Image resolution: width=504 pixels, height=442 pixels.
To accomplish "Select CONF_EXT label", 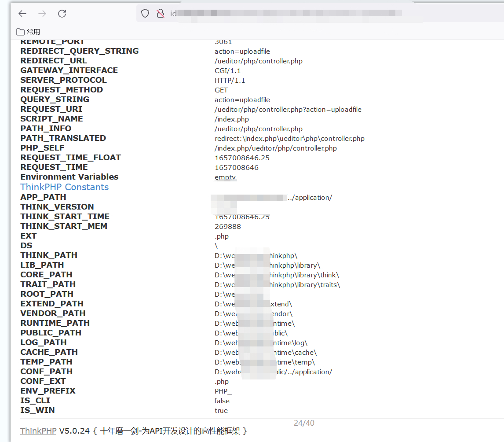I will point(43,380).
